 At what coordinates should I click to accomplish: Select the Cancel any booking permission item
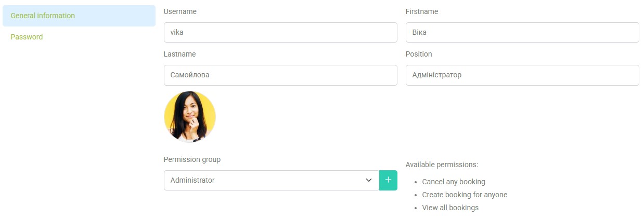point(454,182)
